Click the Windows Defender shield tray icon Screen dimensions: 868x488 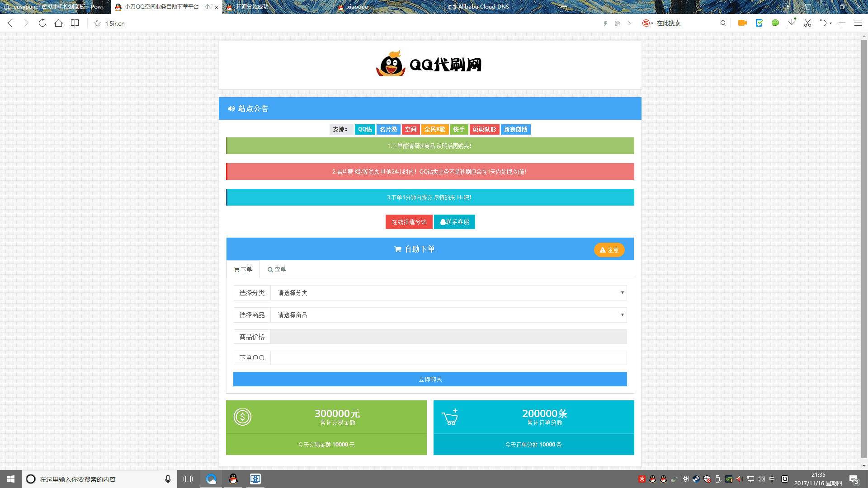pos(707,479)
